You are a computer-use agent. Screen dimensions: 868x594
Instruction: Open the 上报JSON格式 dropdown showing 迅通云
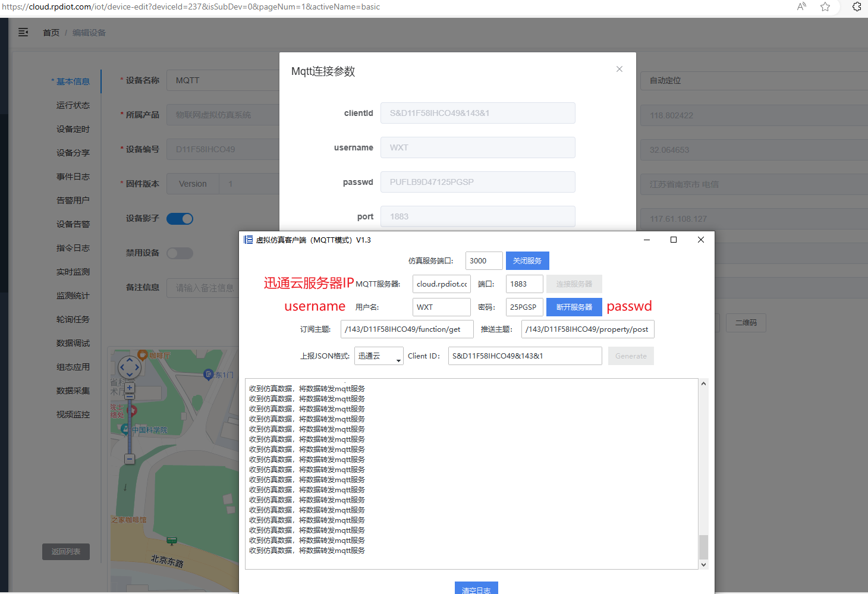[379, 356]
